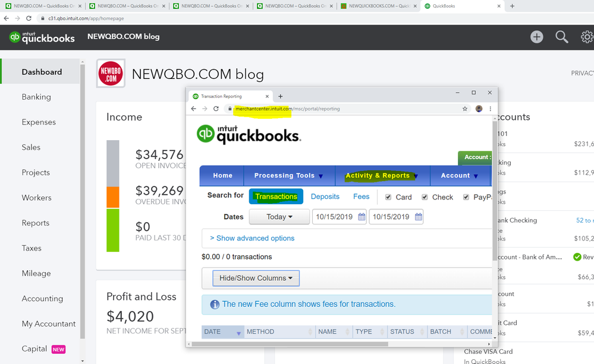
Task: Click the Intuit QuickBooks logo in the popup
Action: [x=248, y=134]
